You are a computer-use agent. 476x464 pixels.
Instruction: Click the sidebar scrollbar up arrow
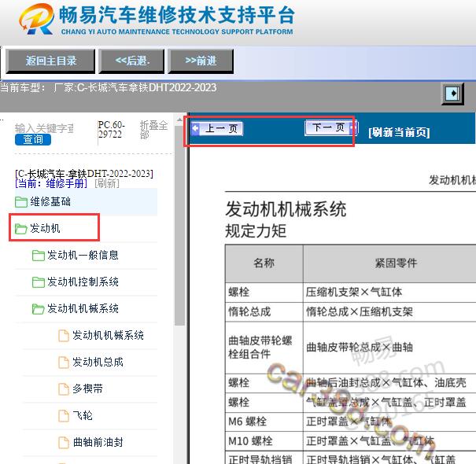tap(179, 120)
